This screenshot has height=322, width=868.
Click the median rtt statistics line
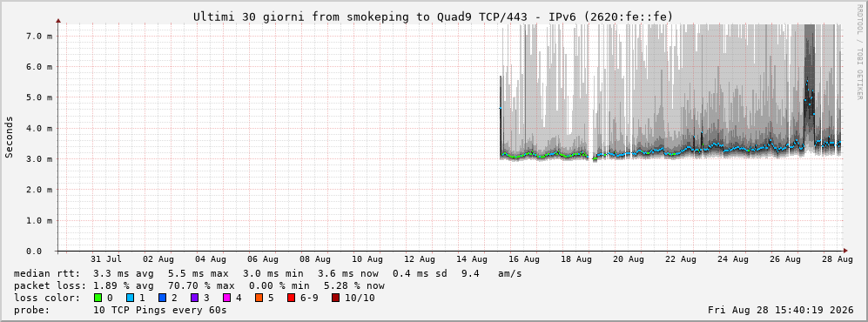[x=267, y=274]
